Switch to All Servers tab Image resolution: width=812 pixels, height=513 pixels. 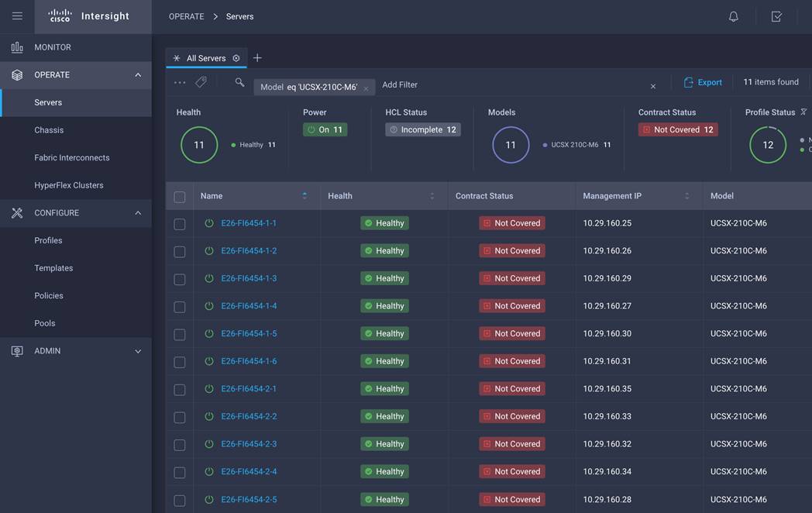206,58
